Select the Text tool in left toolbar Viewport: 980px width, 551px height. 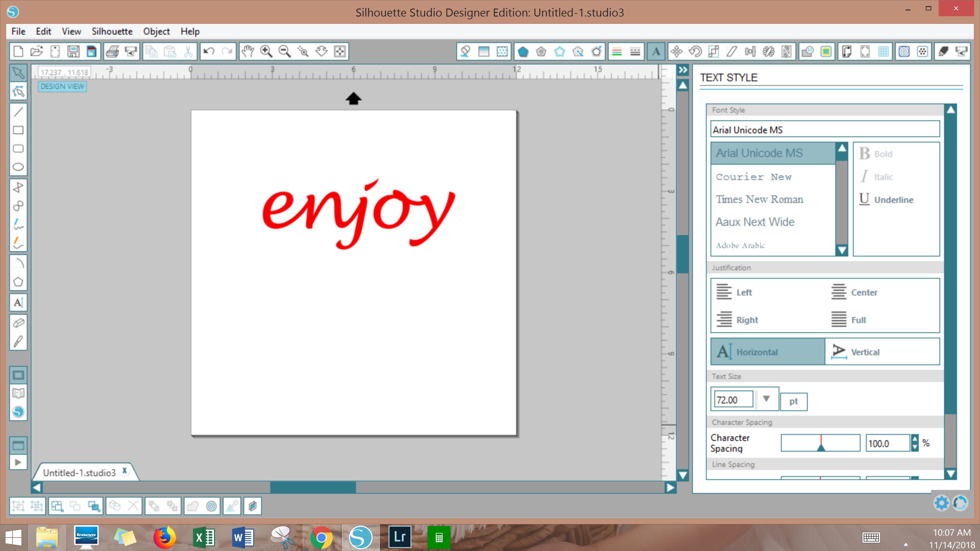pos(18,302)
